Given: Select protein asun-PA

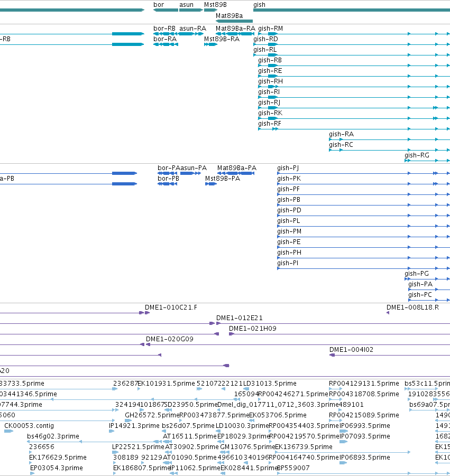Looking at the screenshot, I should coord(194,168).
